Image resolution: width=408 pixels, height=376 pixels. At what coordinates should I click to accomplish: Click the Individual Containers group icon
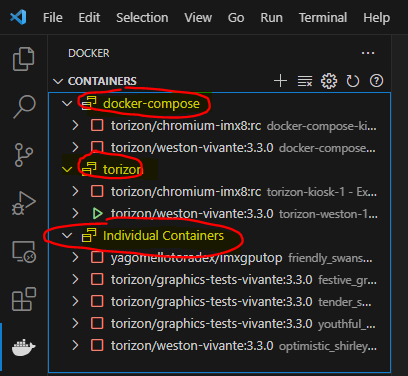[89, 235]
